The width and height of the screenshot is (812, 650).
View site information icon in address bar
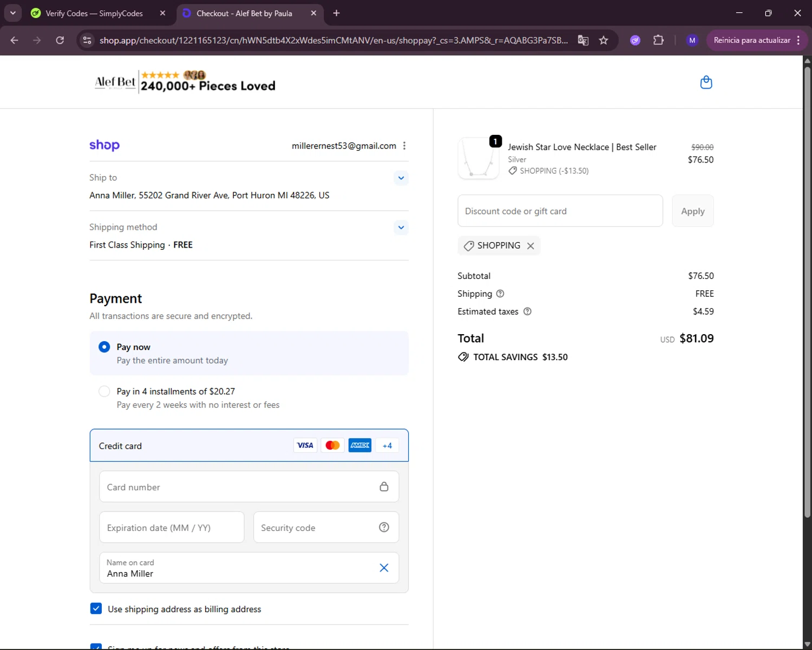[x=87, y=40]
